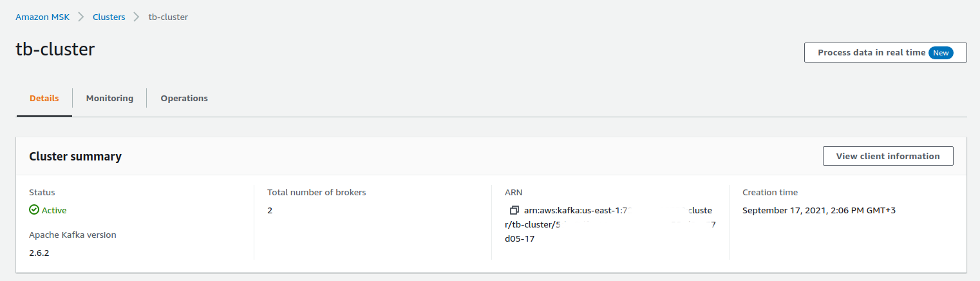Image resolution: width=980 pixels, height=281 pixels.
Task: Click the Cluster summary panel heading
Action: point(75,157)
